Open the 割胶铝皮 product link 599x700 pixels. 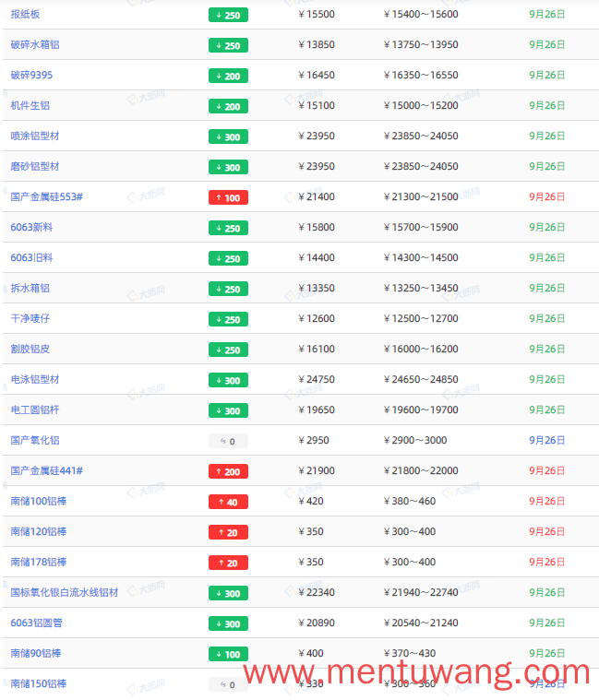(30, 349)
